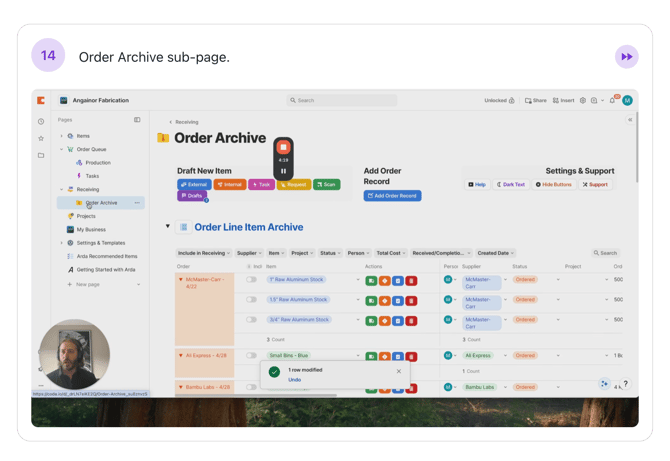Open the Created Date filter dropdown
The image size is (670, 461).
(496, 253)
